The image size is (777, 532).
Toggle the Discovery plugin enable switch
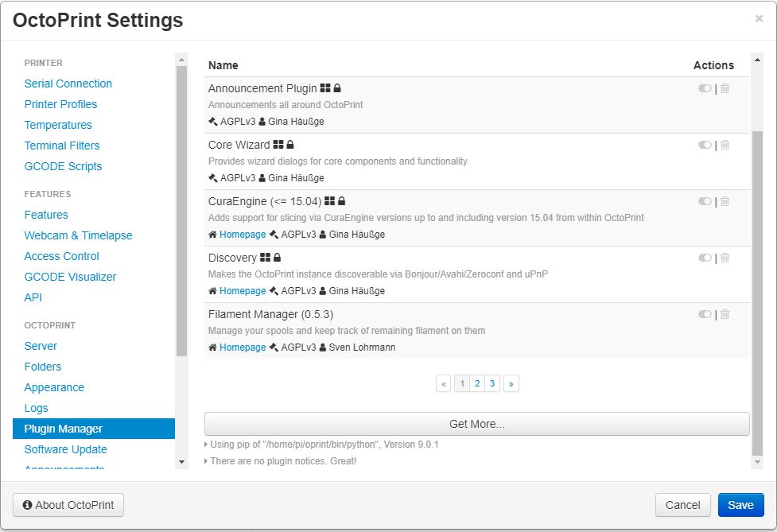click(705, 258)
